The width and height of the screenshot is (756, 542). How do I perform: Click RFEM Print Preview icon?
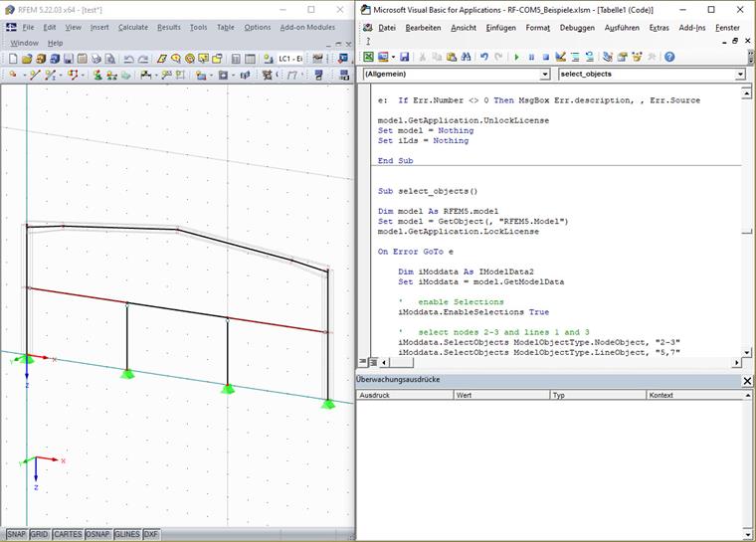tap(110, 59)
